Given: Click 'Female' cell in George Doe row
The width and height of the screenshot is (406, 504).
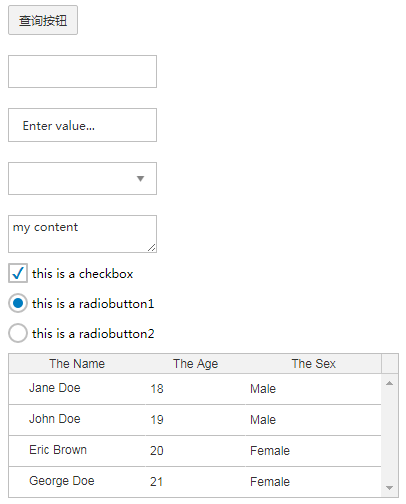Looking at the screenshot, I should click(x=313, y=482).
